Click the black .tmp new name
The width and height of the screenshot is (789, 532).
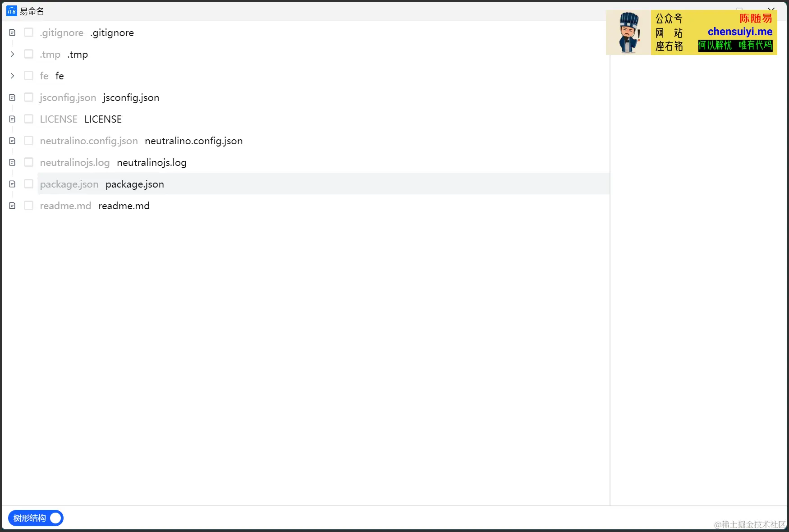(78, 55)
